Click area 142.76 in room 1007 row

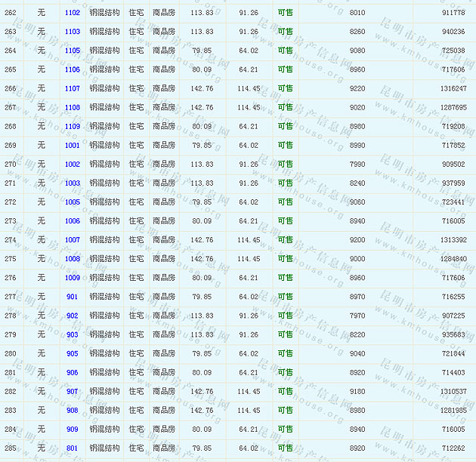tap(202, 240)
